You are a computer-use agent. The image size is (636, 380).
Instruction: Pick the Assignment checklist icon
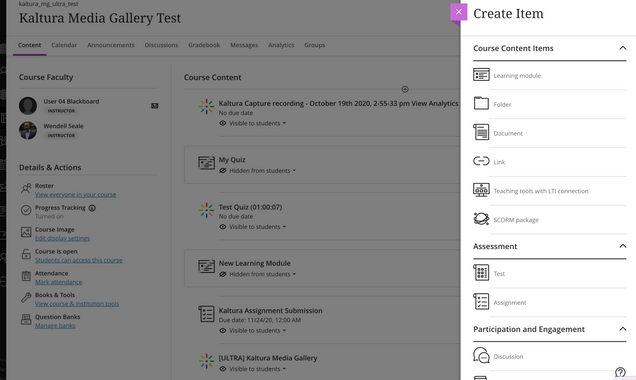click(x=481, y=302)
